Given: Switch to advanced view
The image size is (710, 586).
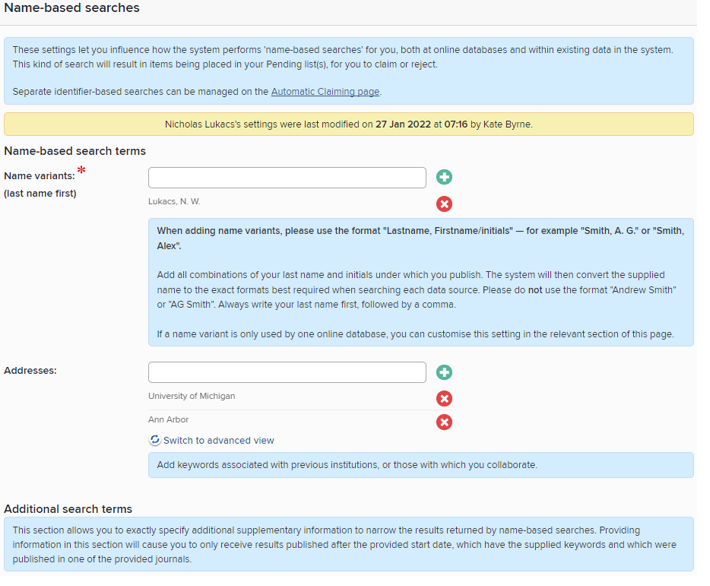Looking at the screenshot, I should [x=218, y=440].
